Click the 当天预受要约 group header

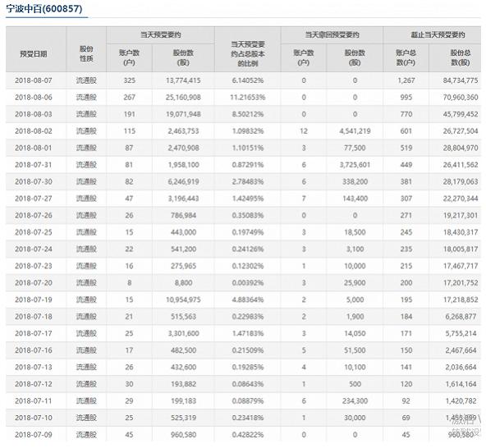coord(160,34)
